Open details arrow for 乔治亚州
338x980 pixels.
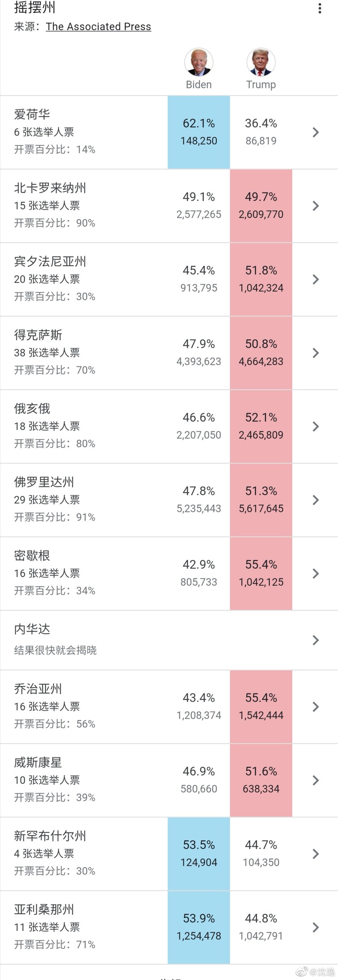pos(316,706)
